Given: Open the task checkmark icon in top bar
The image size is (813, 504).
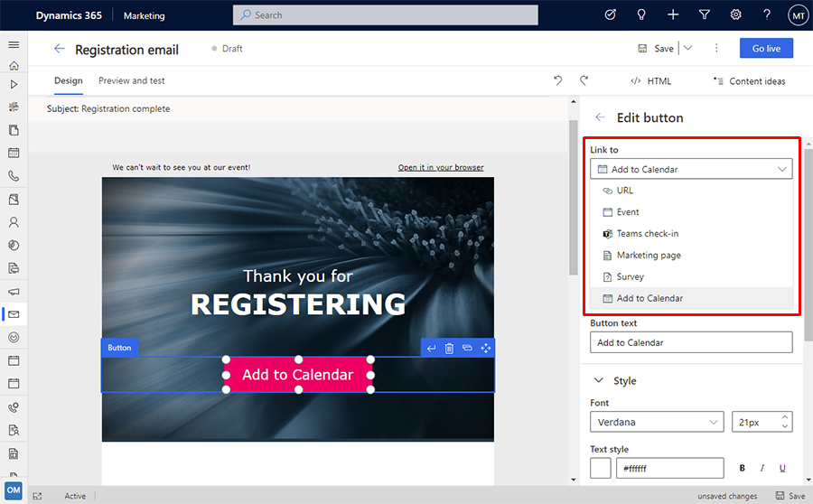Looking at the screenshot, I should point(611,15).
